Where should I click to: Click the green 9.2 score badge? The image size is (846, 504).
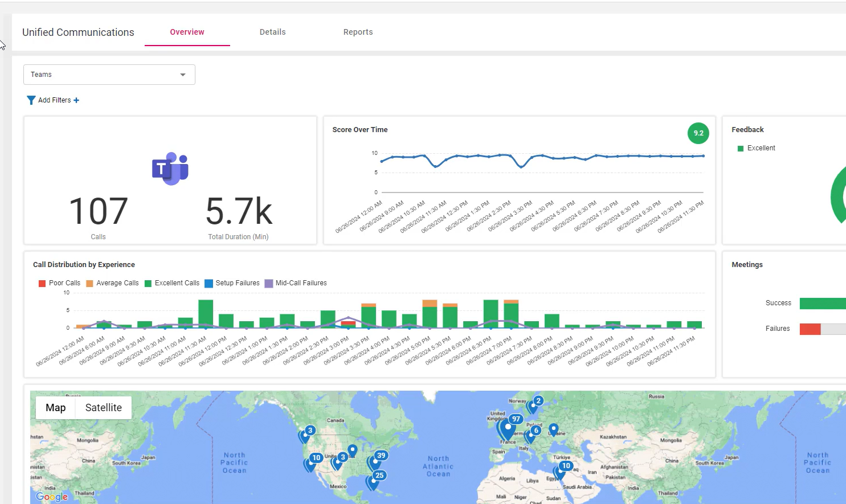pyautogui.click(x=698, y=133)
